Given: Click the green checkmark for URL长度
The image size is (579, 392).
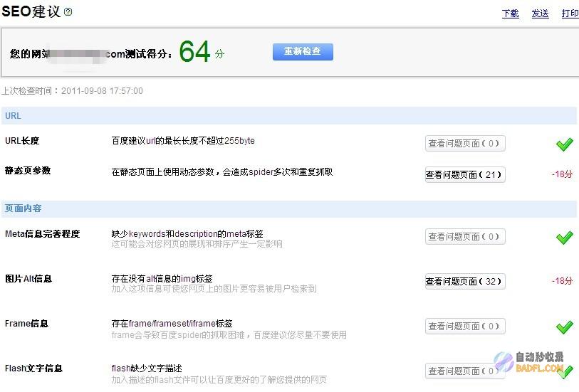Looking at the screenshot, I should pyautogui.click(x=564, y=144).
